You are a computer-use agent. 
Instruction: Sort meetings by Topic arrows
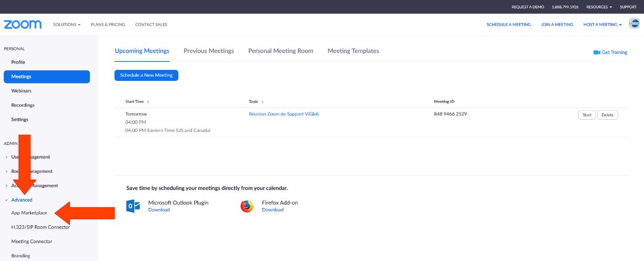263,102
